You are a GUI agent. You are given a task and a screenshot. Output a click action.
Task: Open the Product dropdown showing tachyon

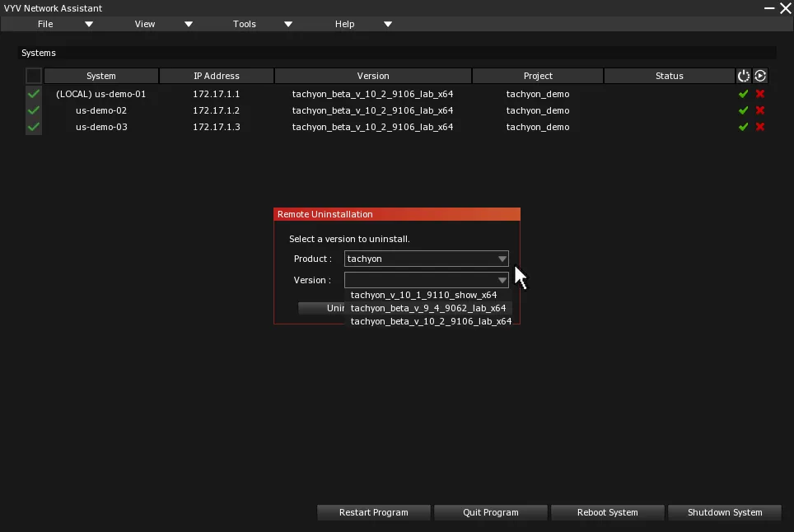(x=427, y=259)
